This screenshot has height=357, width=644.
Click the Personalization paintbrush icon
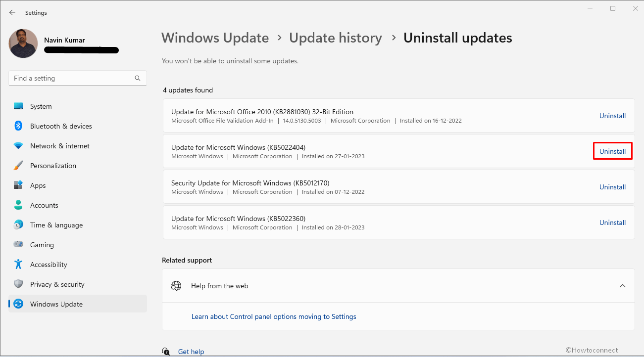coord(18,166)
